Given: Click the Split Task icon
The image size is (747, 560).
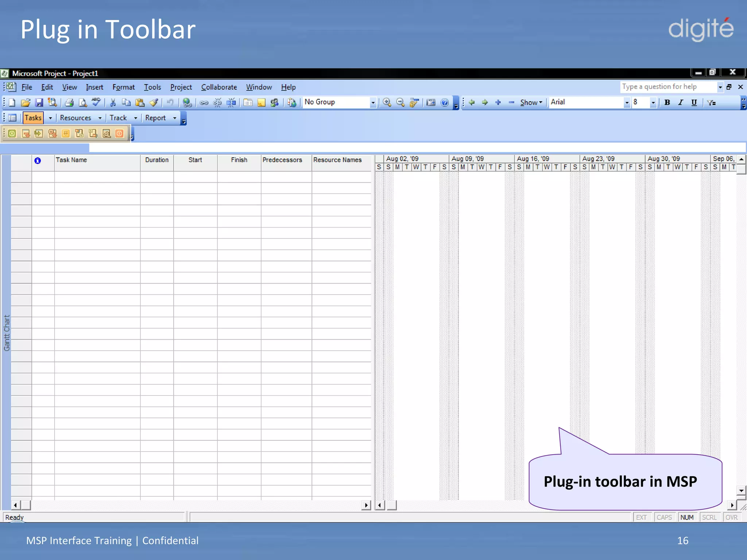Looking at the screenshot, I should pyautogui.click(x=231, y=102).
